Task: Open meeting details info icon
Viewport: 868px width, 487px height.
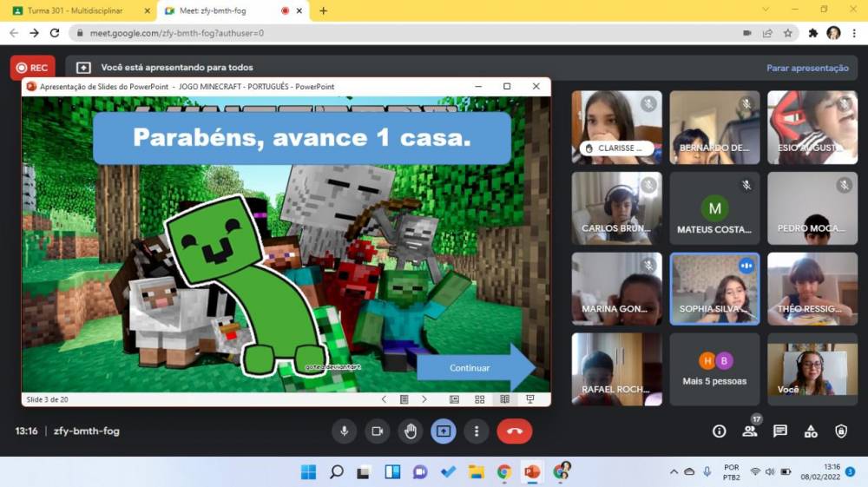Action: [x=719, y=431]
